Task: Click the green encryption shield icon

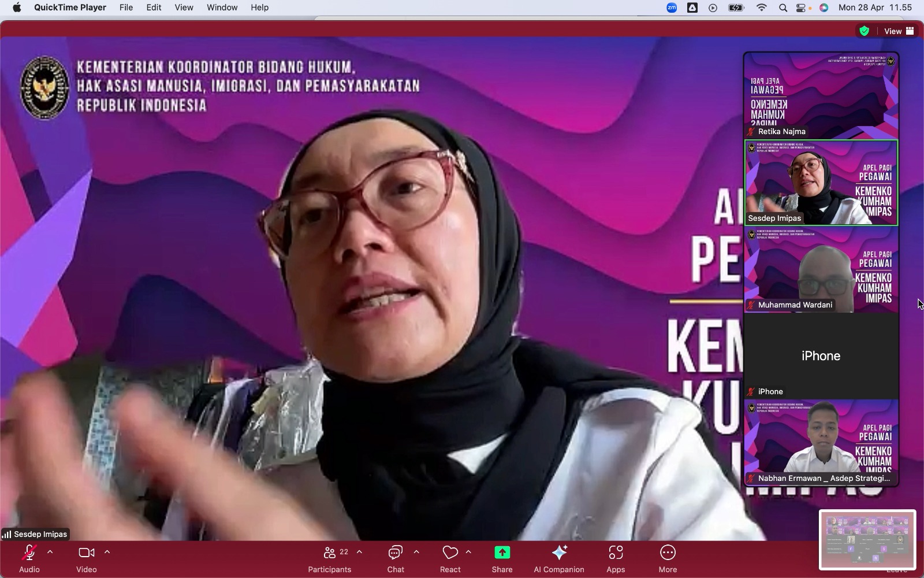Action: coord(864,31)
